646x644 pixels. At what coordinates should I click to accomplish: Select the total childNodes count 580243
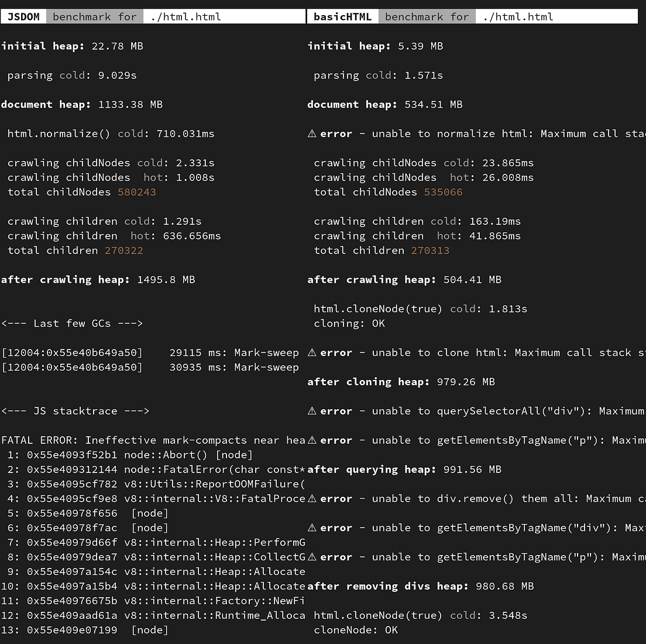pyautogui.click(x=137, y=192)
